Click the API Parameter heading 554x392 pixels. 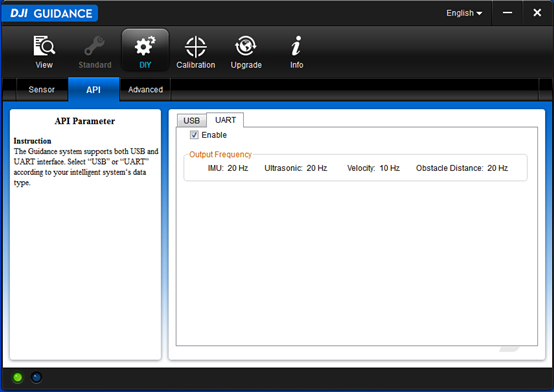pos(85,121)
